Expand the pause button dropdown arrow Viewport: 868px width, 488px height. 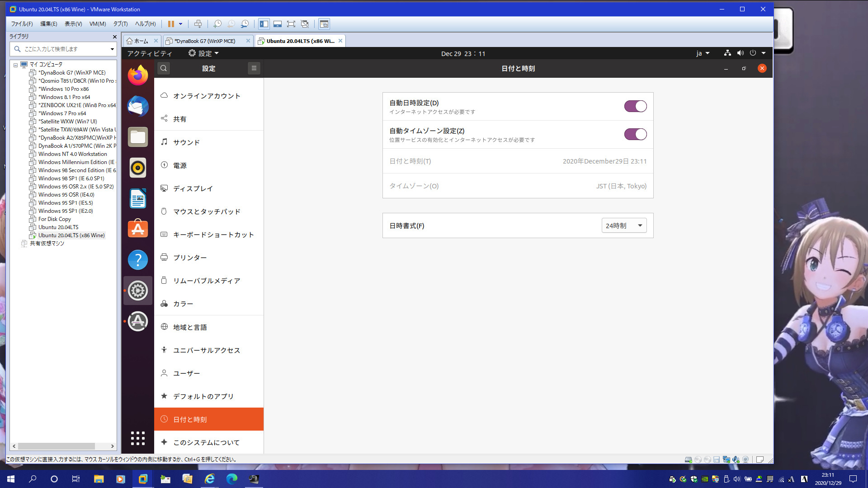point(181,24)
